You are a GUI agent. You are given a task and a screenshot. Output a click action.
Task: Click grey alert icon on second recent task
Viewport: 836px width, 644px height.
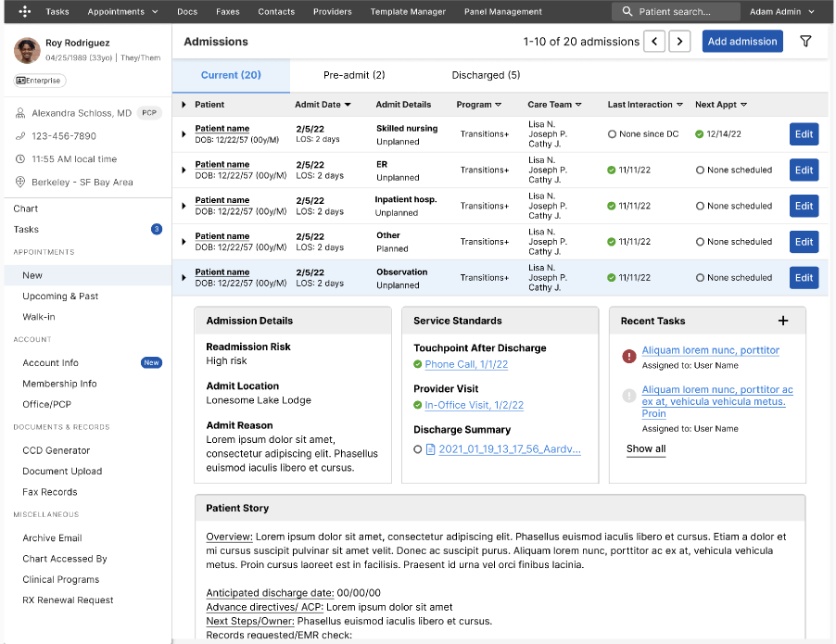click(629, 396)
